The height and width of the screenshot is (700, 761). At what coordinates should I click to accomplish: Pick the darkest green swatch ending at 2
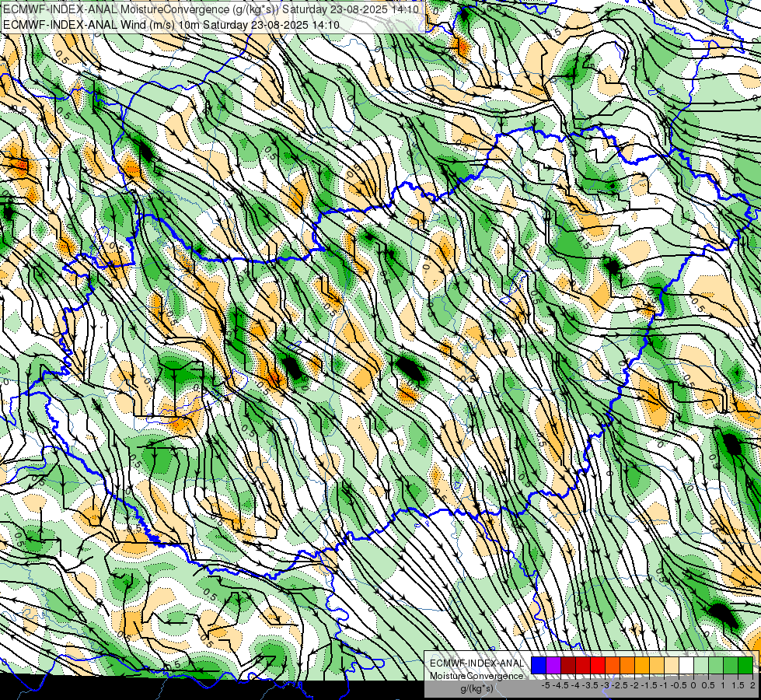[745, 665]
